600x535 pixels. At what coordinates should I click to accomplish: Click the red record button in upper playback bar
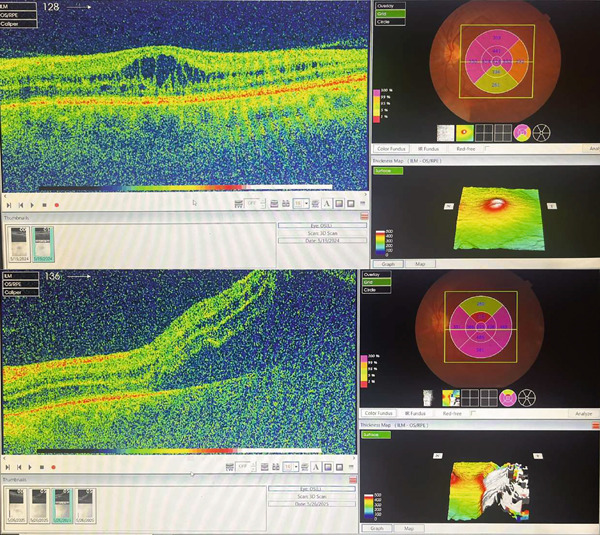[57, 206]
